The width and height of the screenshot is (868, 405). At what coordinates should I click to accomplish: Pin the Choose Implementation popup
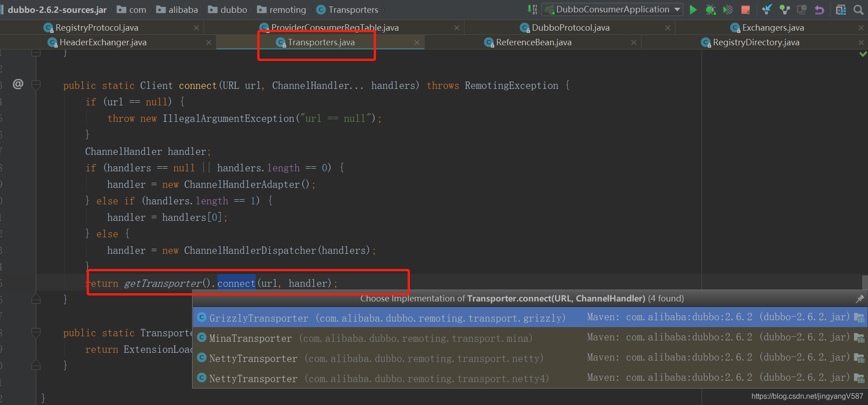point(860,299)
